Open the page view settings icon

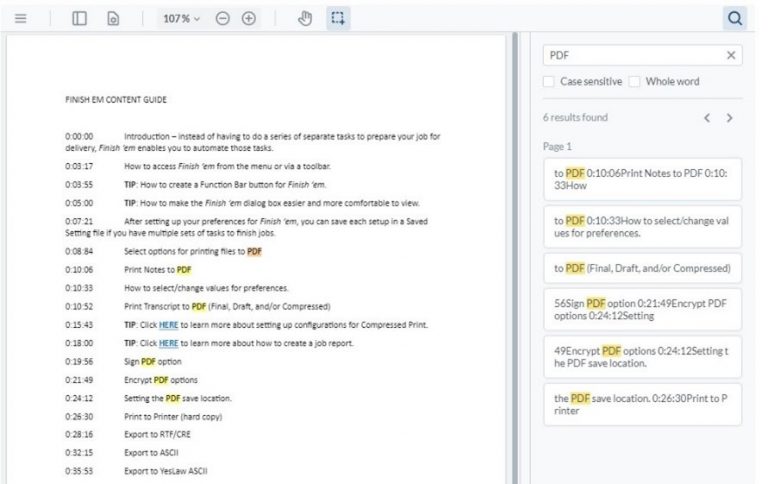click(113, 18)
